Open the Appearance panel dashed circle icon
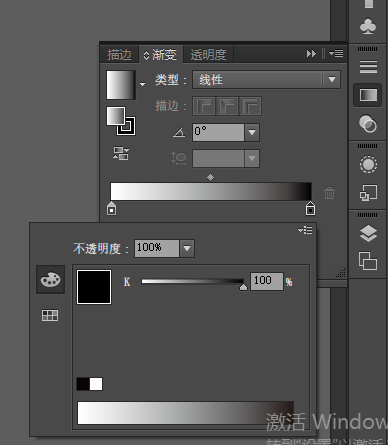Viewport: 388px width, 445px height. [x=368, y=164]
